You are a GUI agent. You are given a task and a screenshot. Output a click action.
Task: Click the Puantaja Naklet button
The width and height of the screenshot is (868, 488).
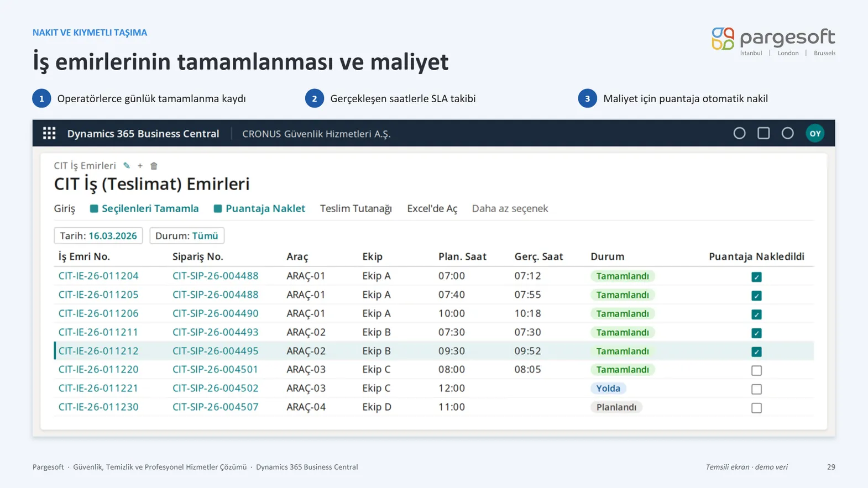pos(259,208)
